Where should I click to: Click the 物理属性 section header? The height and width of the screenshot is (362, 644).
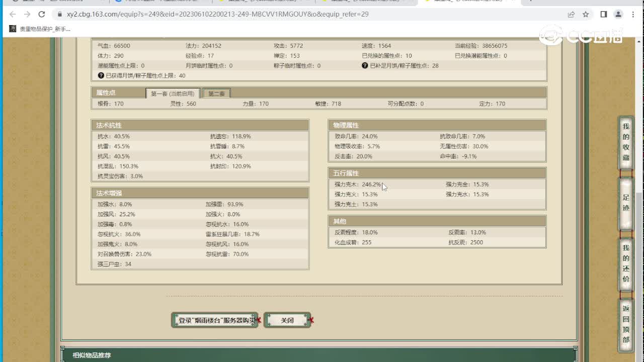tap(437, 125)
